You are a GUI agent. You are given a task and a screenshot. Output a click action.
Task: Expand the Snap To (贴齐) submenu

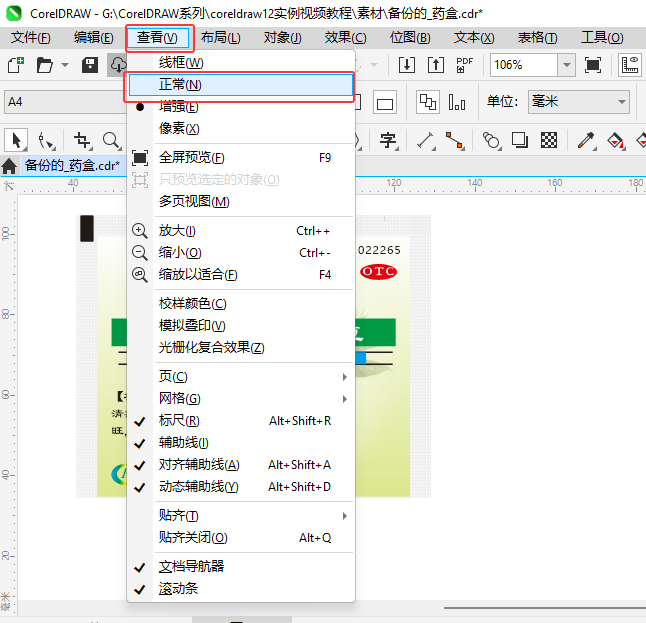pyautogui.click(x=241, y=515)
